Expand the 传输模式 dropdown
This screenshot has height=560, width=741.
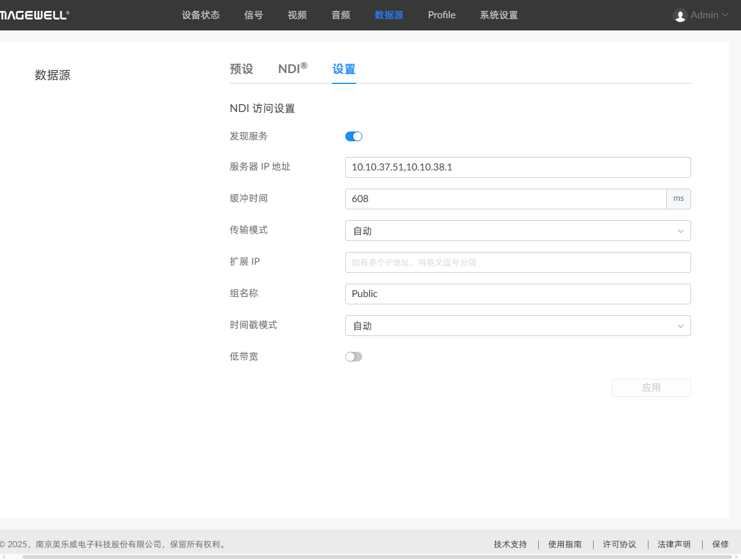tap(518, 231)
